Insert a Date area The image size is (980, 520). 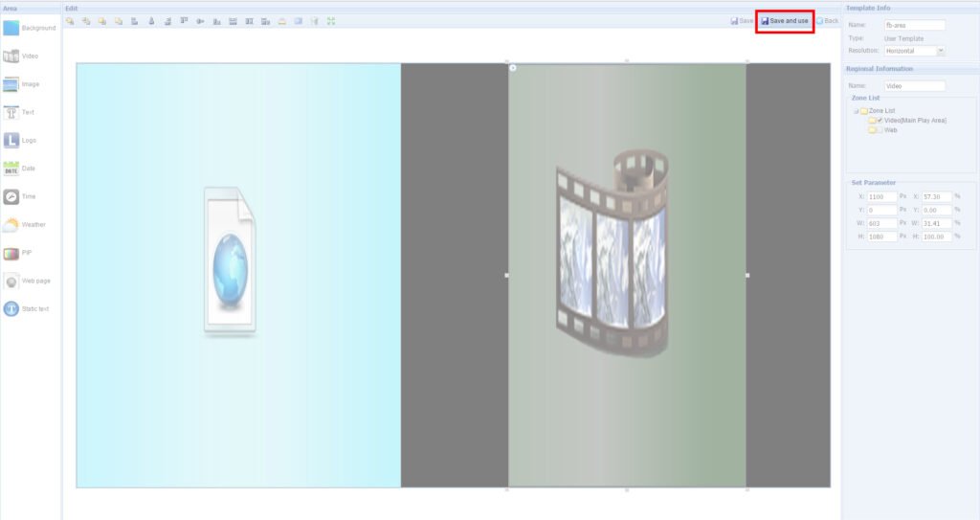[11, 169]
